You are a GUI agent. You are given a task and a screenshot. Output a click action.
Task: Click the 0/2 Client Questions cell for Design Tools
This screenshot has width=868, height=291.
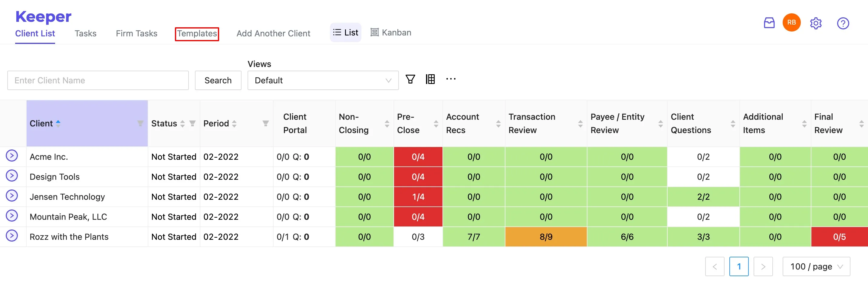click(704, 177)
